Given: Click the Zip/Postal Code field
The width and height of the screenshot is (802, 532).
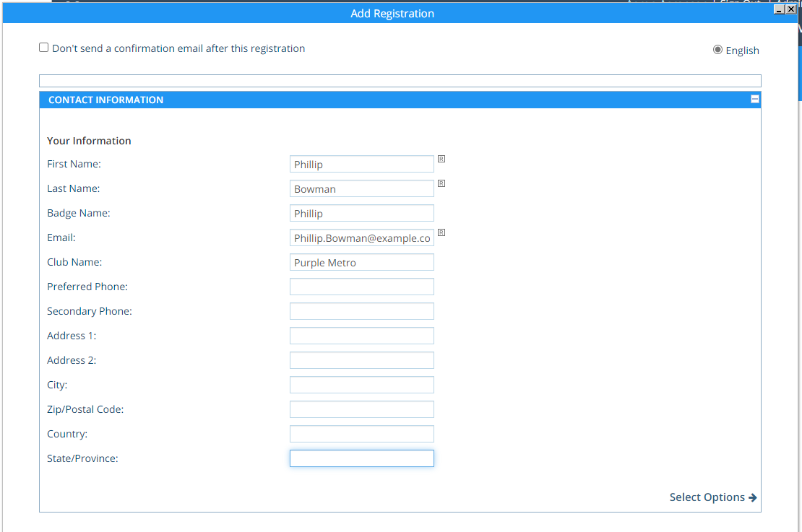Looking at the screenshot, I should 361,410.
